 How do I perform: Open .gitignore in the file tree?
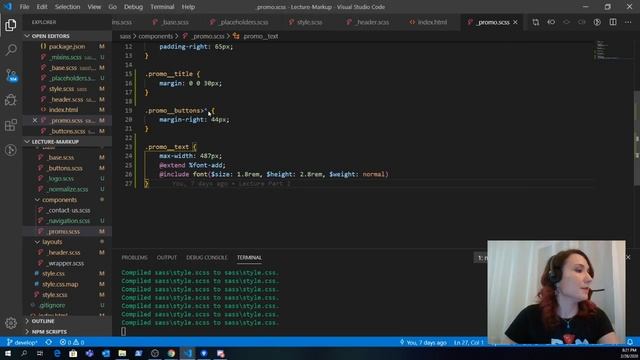coord(67,305)
